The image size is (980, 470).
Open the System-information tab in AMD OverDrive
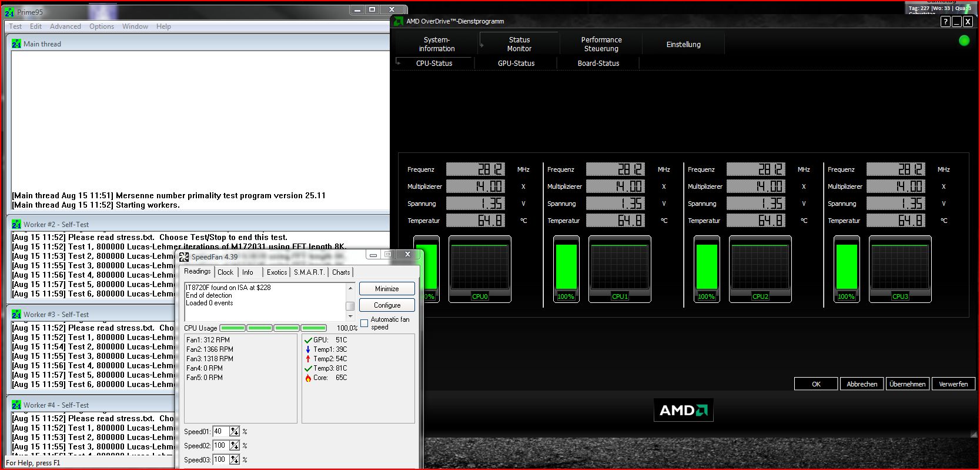437,44
